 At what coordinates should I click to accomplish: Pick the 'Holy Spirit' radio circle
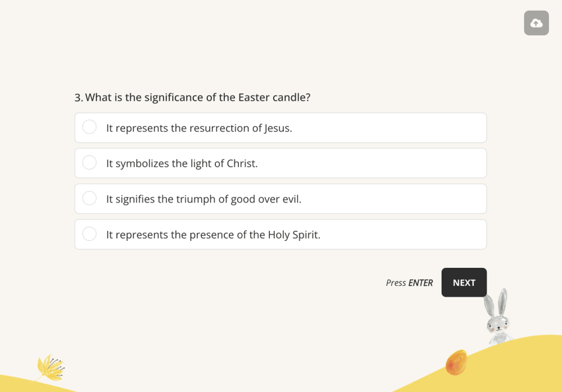click(x=89, y=234)
